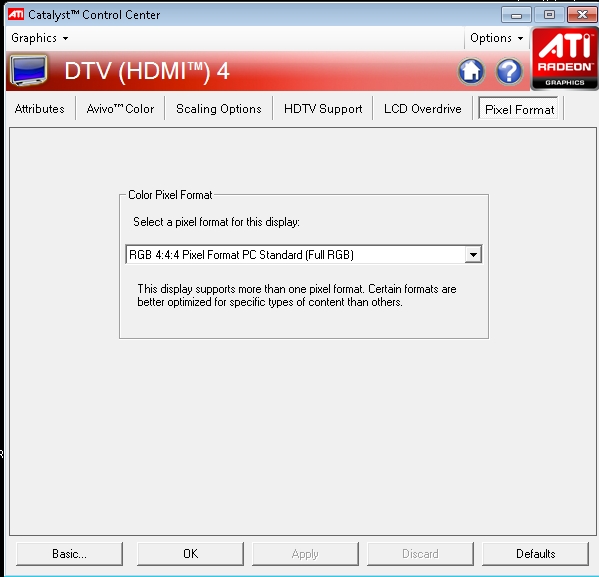599x577 pixels.
Task: Open the Options menu
Action: coord(496,38)
